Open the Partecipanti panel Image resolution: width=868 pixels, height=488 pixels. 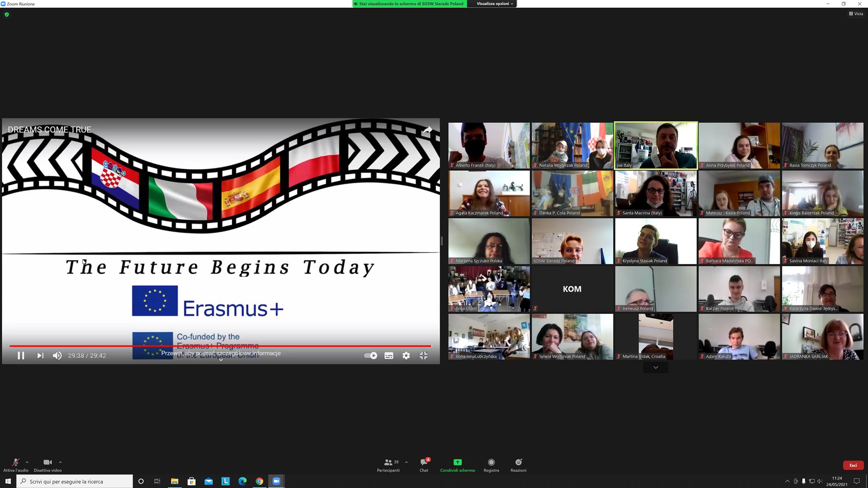point(388,465)
